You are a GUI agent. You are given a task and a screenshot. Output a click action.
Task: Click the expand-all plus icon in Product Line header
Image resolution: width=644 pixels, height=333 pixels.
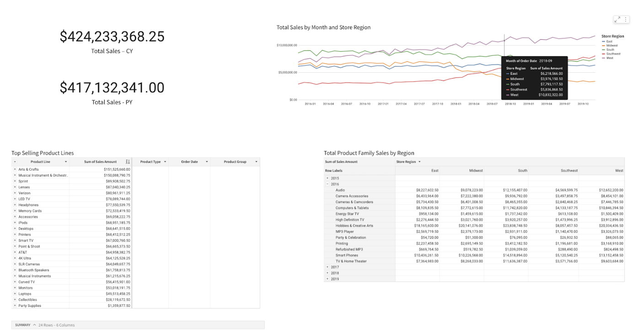pyautogui.click(x=15, y=162)
